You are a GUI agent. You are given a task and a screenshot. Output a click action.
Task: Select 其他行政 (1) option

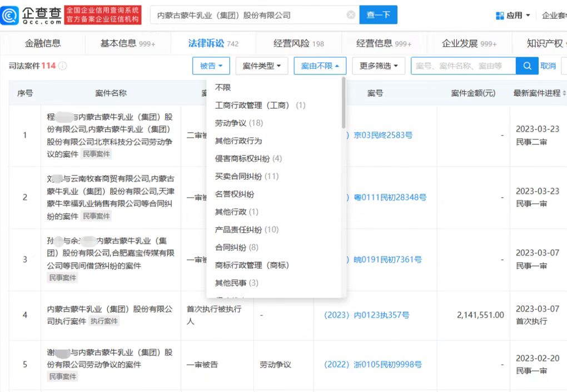[236, 212]
